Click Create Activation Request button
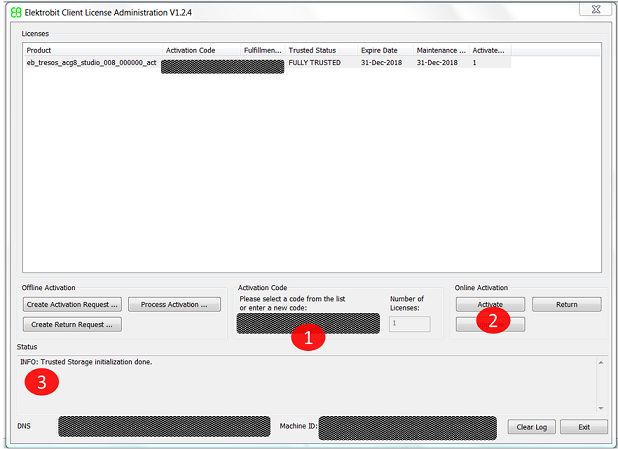618x449 pixels. [72, 304]
